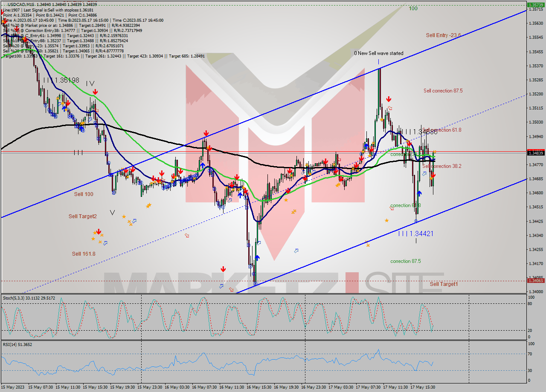Select the 'RSI(14) 51.3652' indicator label

17,344
